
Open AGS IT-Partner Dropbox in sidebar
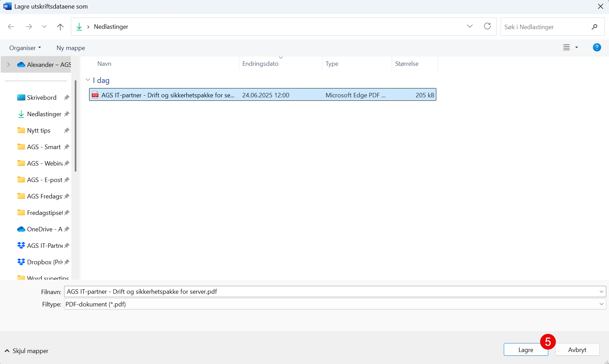tap(40, 246)
